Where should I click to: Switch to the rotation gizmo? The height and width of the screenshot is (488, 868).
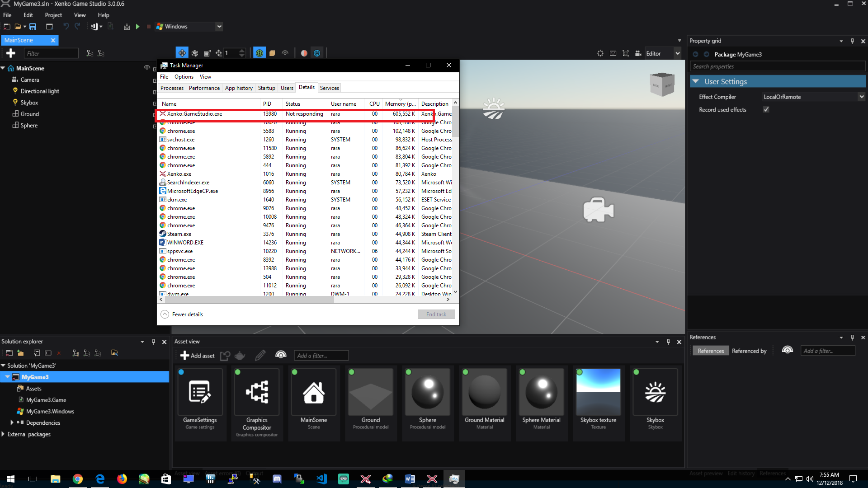[194, 53]
